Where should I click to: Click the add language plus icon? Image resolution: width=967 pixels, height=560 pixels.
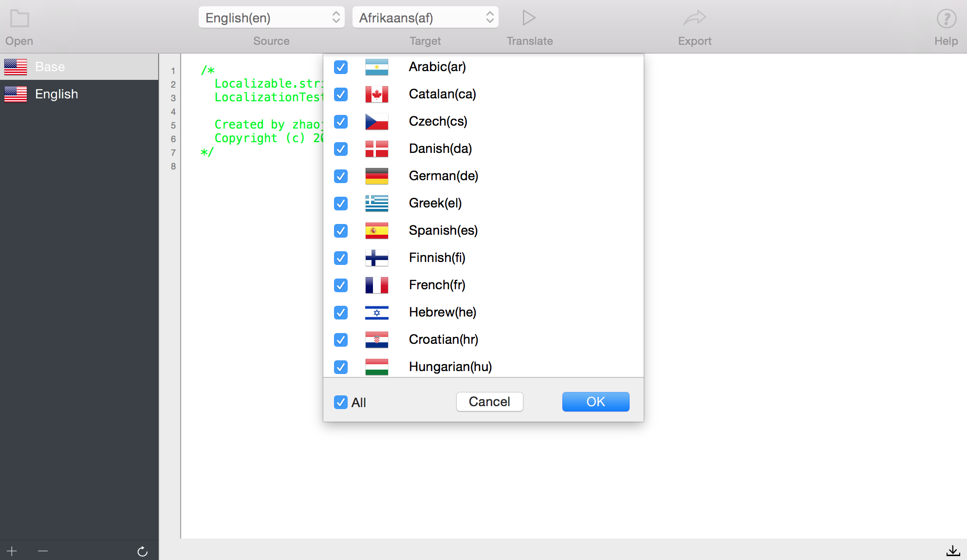click(12, 551)
